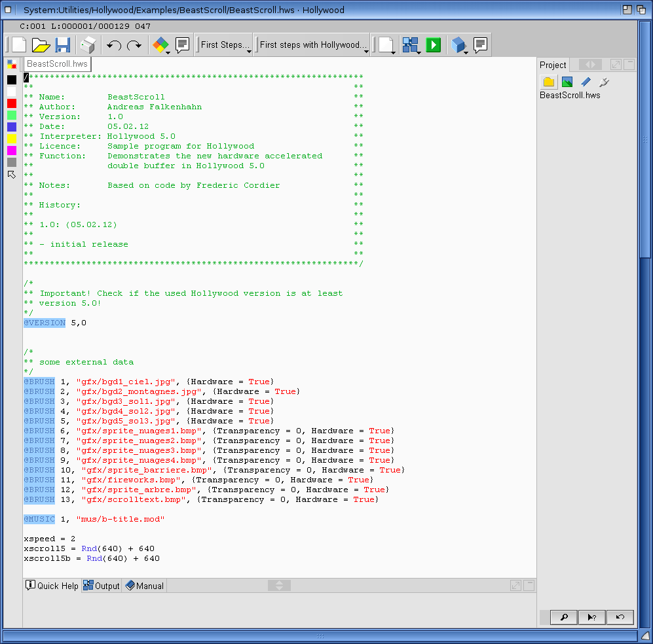Pick the gray color swatch
The image size is (653, 644).
point(12,162)
